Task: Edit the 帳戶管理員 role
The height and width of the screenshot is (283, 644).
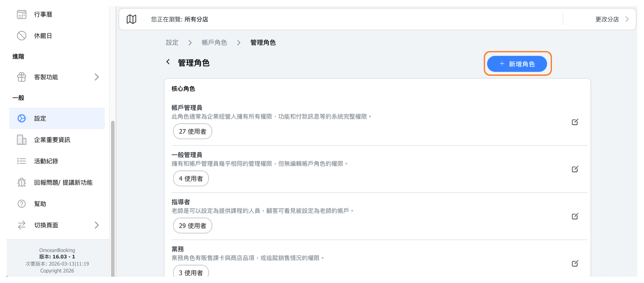Action: coord(575,122)
